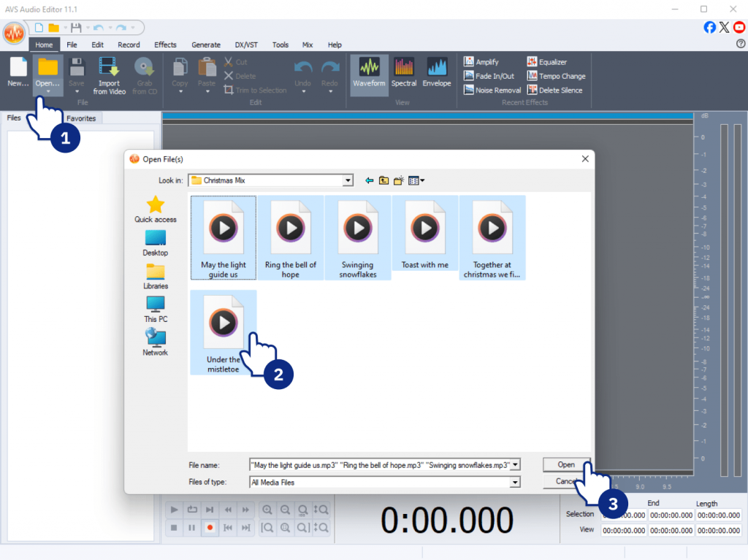Go to Desktop in places sidebar
Screen dimensions: 748x560
(155, 242)
